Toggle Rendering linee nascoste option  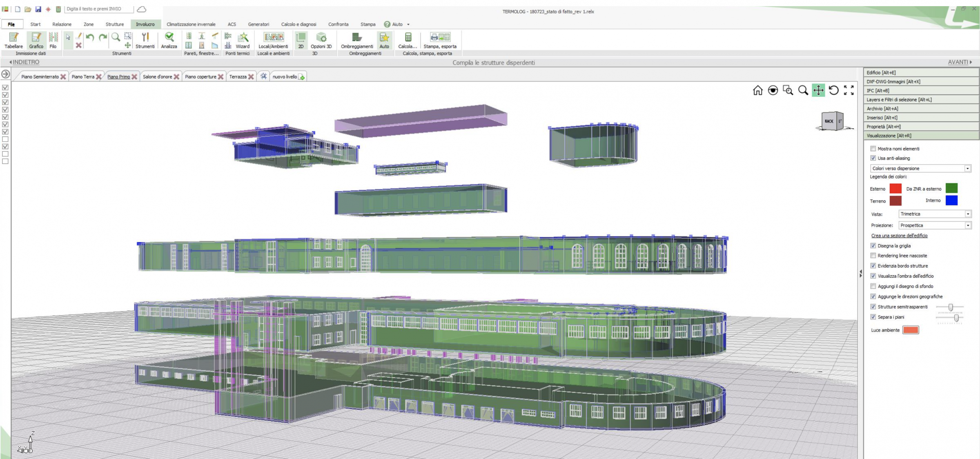coord(873,256)
